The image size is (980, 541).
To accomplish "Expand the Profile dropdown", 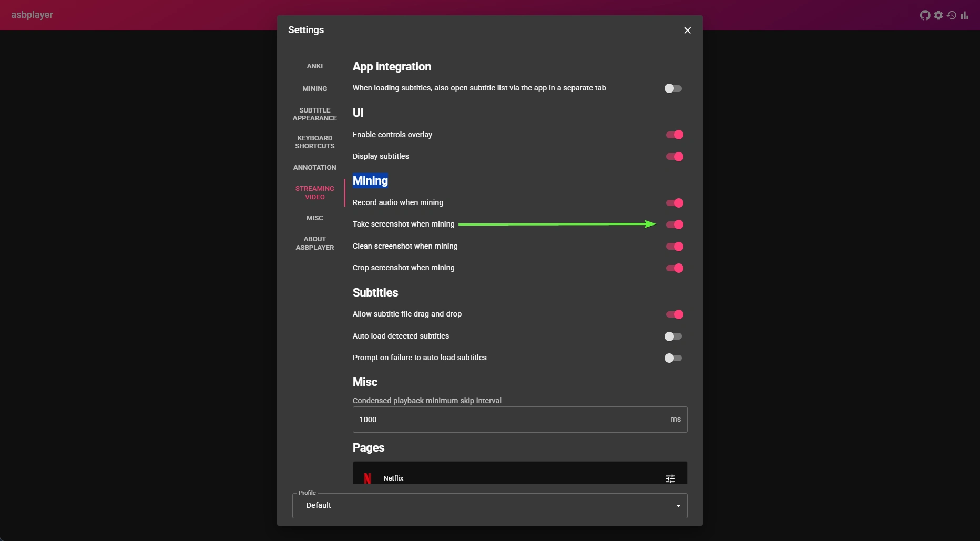I will (489, 506).
